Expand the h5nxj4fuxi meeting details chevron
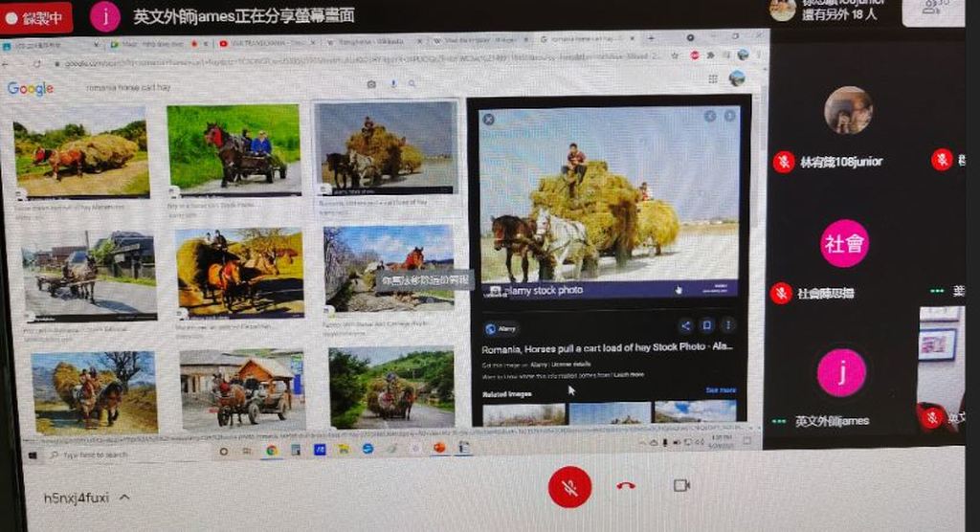The width and height of the screenshot is (980, 532). (124, 498)
